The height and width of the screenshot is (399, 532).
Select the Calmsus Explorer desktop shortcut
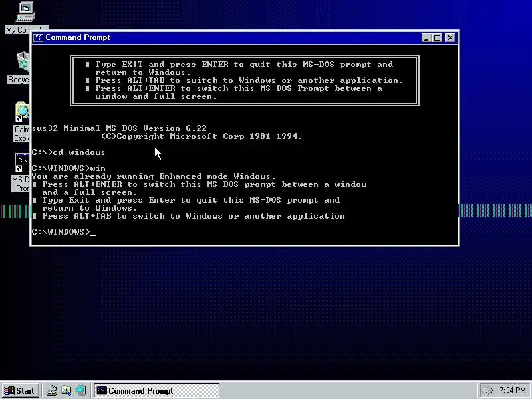click(x=21, y=122)
